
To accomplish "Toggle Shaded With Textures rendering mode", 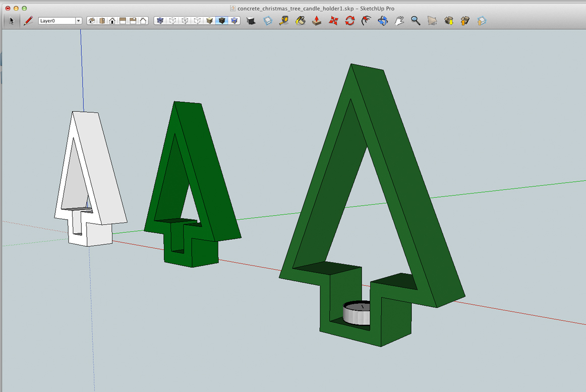I will (x=222, y=21).
